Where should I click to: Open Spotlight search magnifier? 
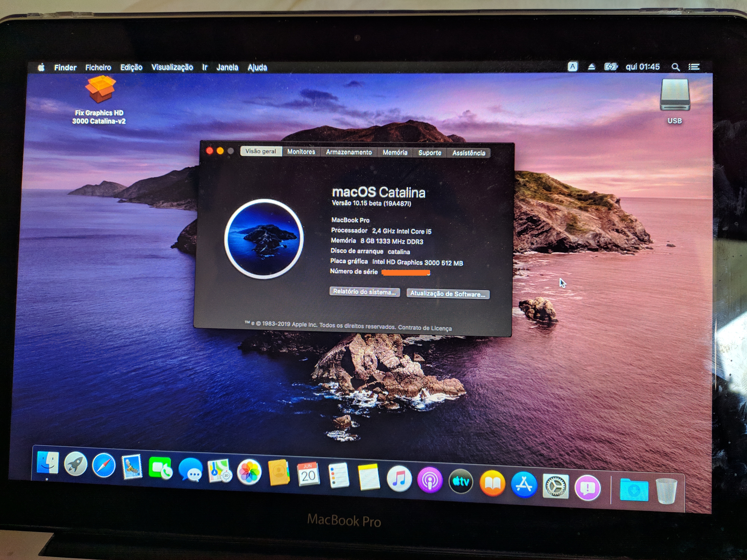click(x=675, y=67)
